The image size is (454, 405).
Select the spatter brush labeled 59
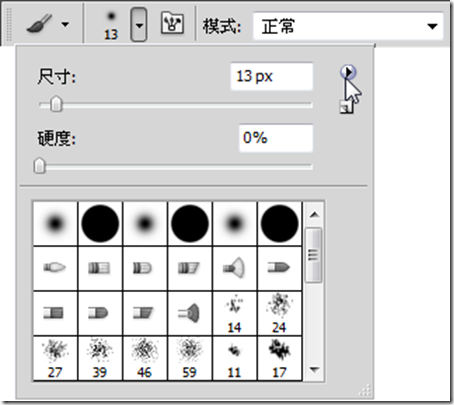coord(190,358)
